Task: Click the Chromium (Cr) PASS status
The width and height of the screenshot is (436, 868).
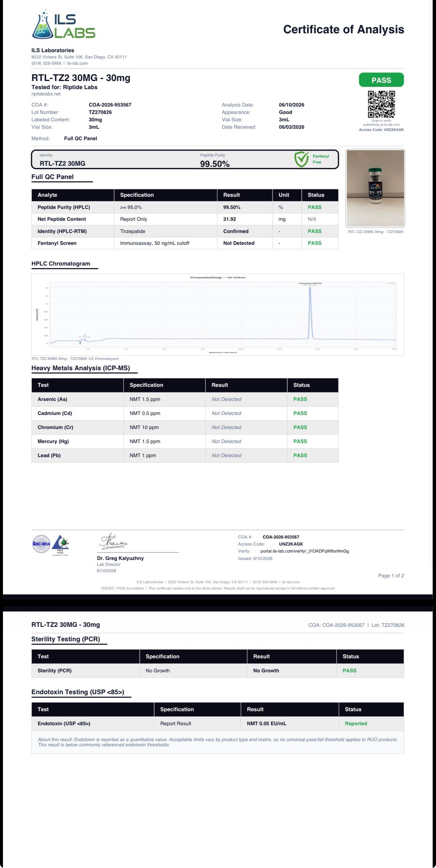Action: (x=300, y=427)
